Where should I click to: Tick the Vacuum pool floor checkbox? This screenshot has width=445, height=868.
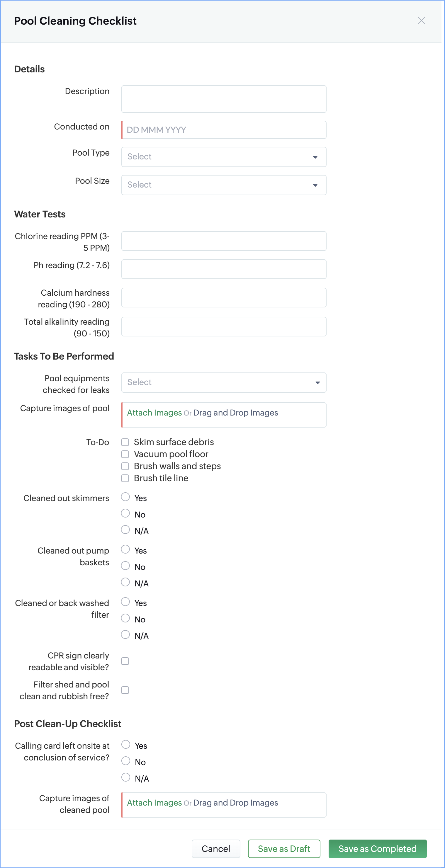(125, 454)
